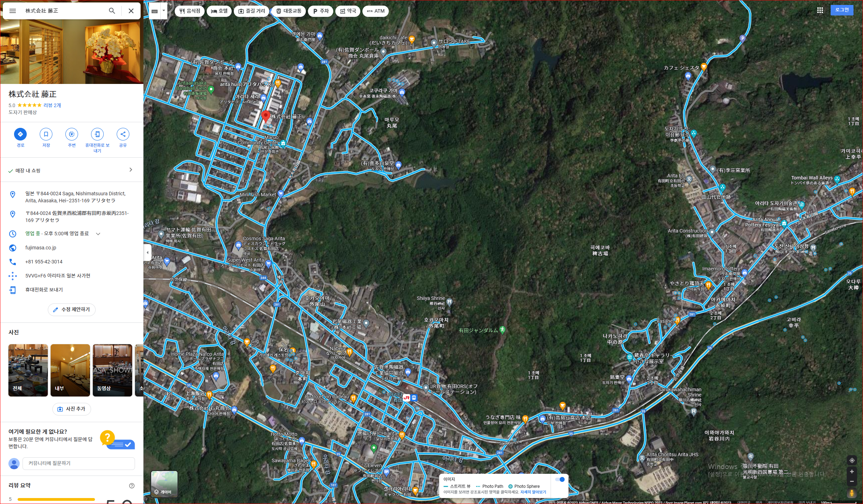Click the 有田ジャンダルム hiking marker

(x=503, y=330)
